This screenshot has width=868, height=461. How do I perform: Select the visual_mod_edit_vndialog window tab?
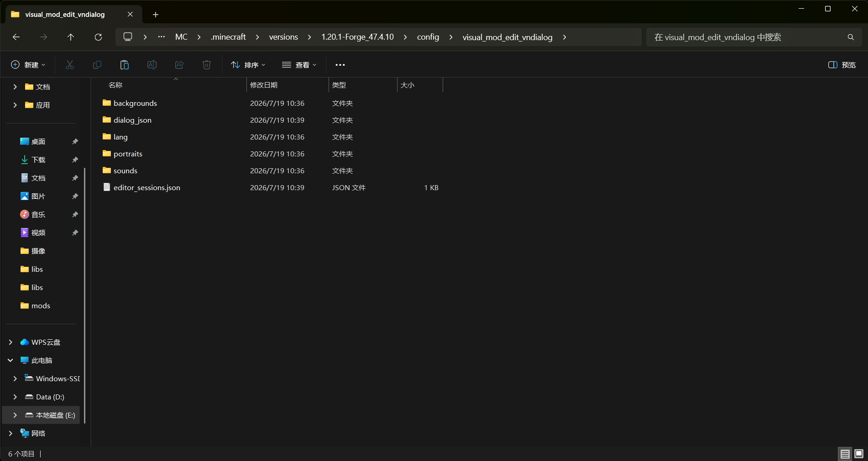click(x=73, y=15)
